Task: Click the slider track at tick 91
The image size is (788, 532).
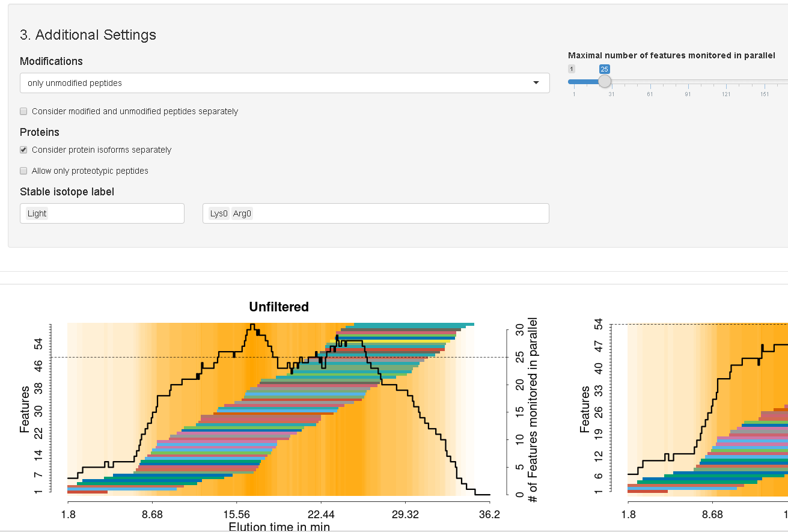Action: tap(688, 82)
